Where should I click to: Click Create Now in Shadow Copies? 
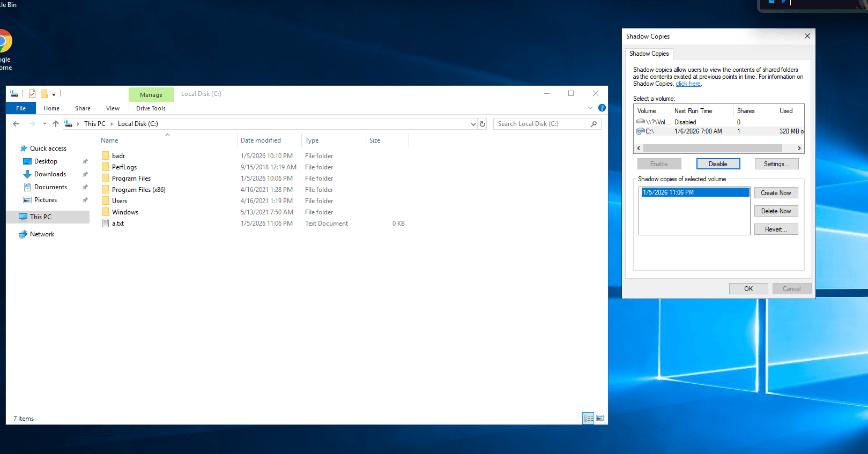click(x=776, y=193)
